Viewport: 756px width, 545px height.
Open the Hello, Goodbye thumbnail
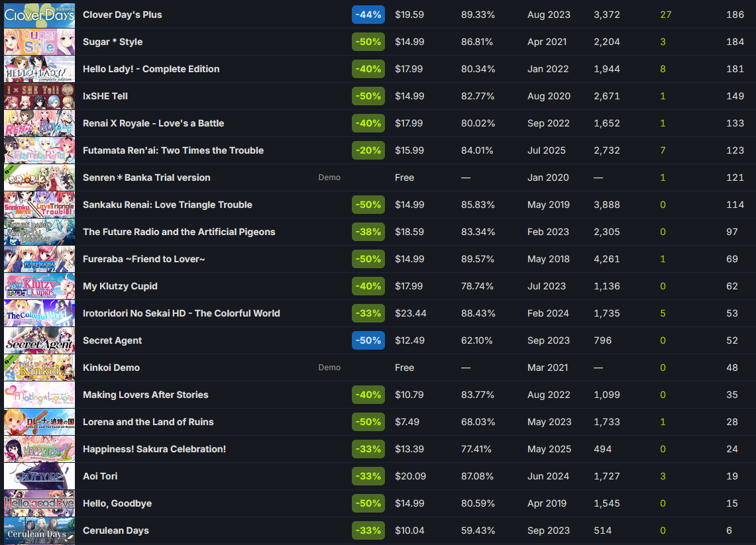point(40,503)
